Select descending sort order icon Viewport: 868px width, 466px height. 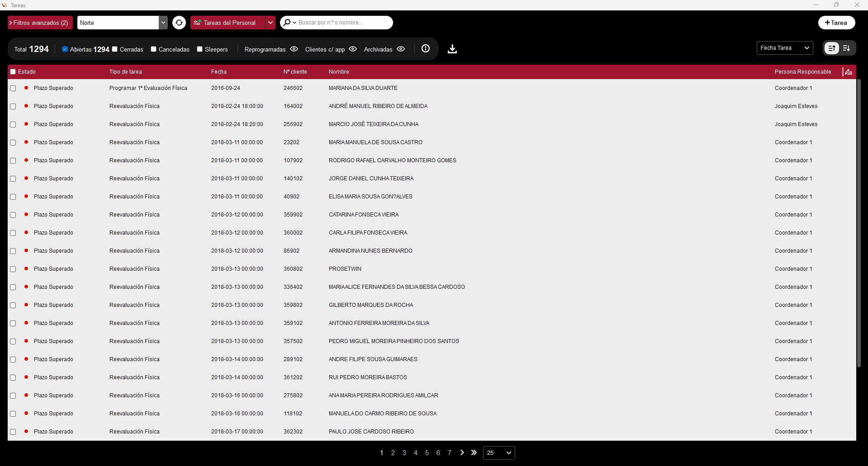(x=847, y=48)
